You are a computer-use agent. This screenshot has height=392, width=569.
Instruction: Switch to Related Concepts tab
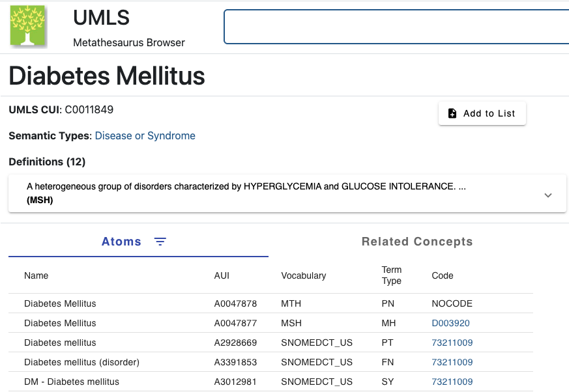click(x=417, y=242)
